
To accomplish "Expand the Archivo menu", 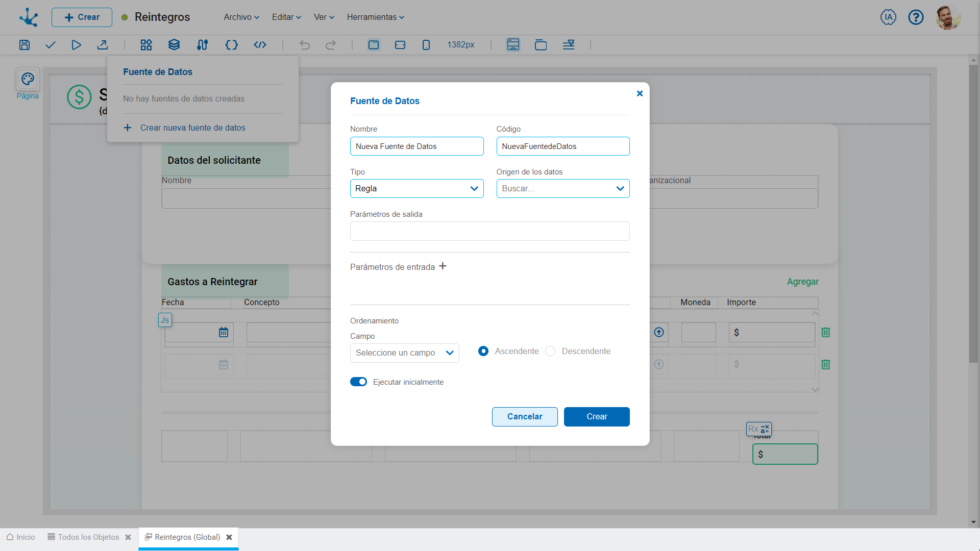I will coord(241,17).
